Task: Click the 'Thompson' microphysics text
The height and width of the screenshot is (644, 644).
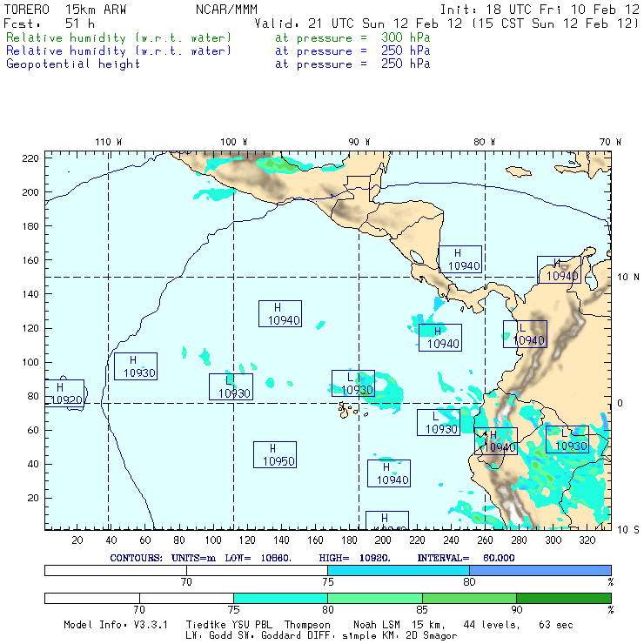Action: coord(307,625)
